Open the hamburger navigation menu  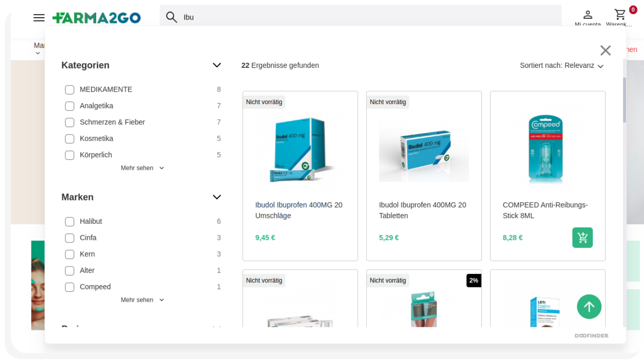pos(39,18)
